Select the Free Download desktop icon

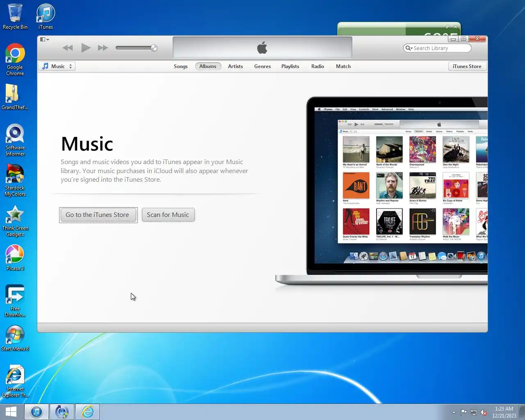15,301
